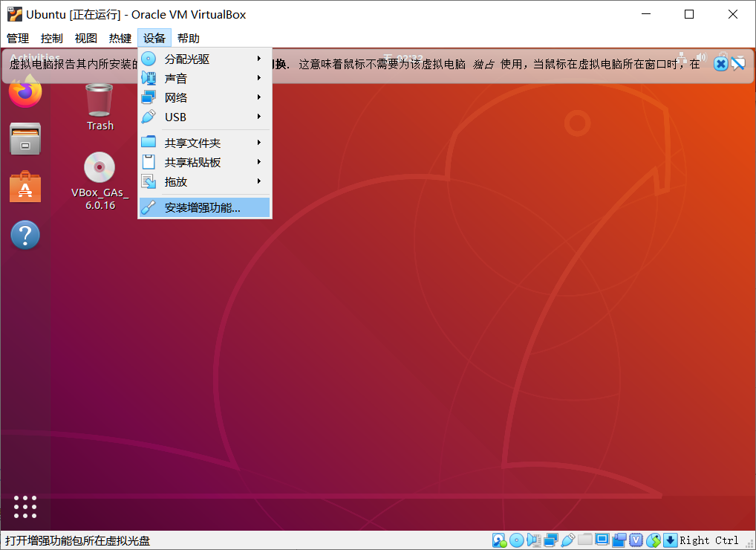
Task: Expand the 网络 submenu arrow
Action: (x=259, y=97)
